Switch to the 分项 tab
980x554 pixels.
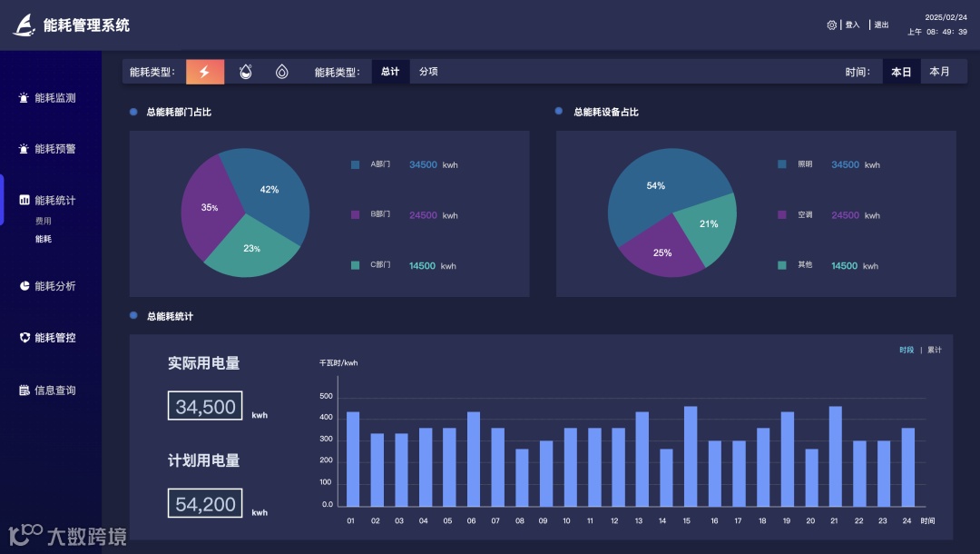pos(428,72)
